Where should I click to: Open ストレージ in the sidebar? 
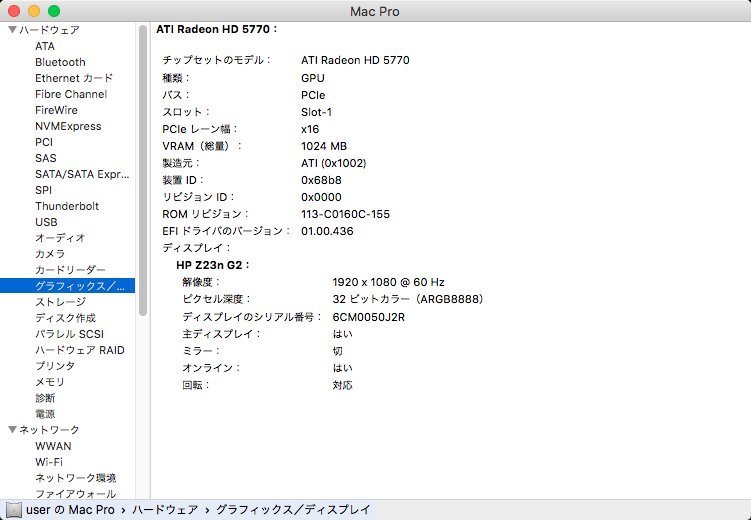pyautogui.click(x=61, y=302)
